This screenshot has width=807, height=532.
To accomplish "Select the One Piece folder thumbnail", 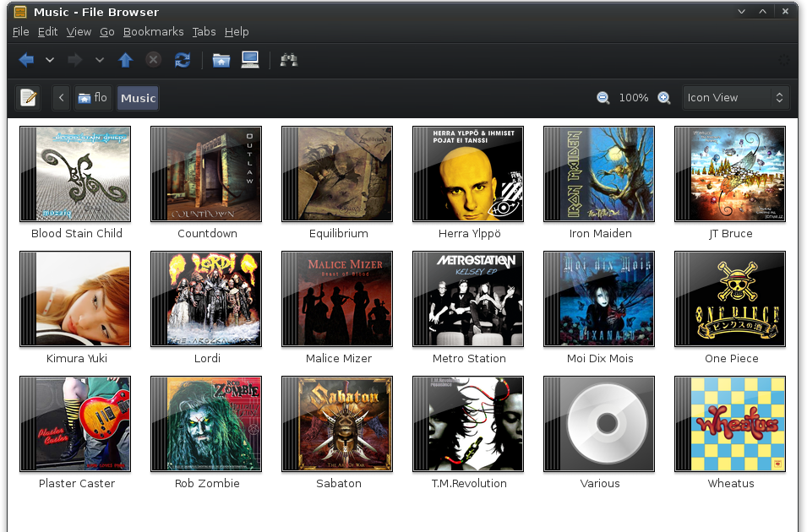I will tap(730, 299).
